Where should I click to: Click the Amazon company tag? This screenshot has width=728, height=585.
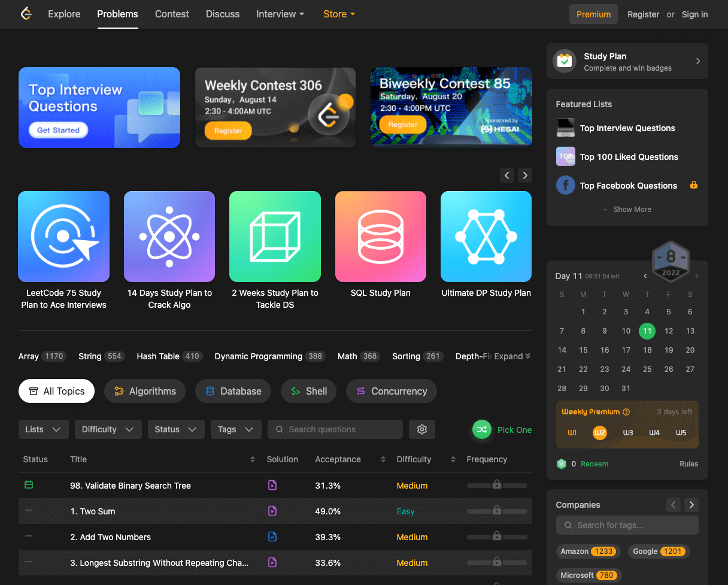click(x=589, y=551)
